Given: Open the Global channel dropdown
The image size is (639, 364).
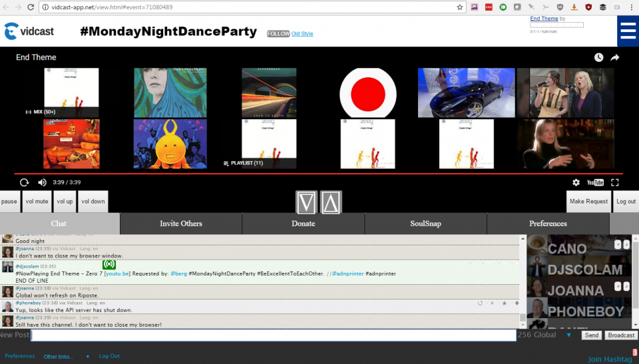Looking at the screenshot, I should click(x=568, y=335).
